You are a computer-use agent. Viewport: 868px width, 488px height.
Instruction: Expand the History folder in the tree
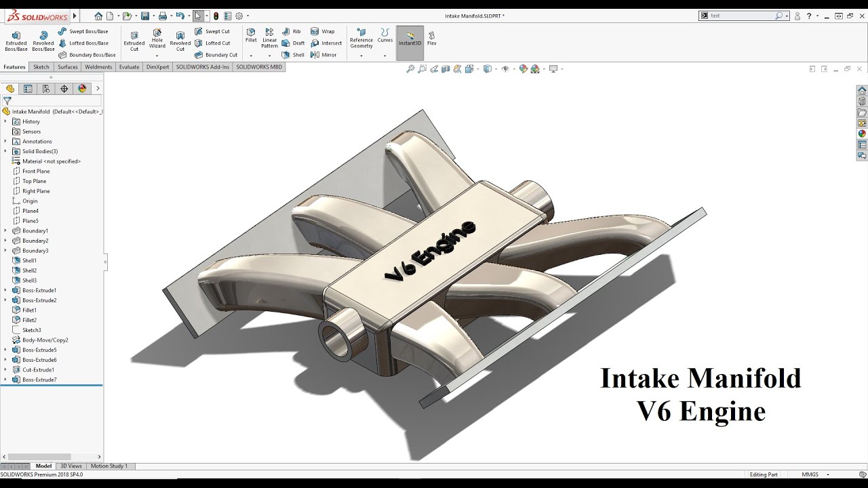pyautogui.click(x=5, y=121)
